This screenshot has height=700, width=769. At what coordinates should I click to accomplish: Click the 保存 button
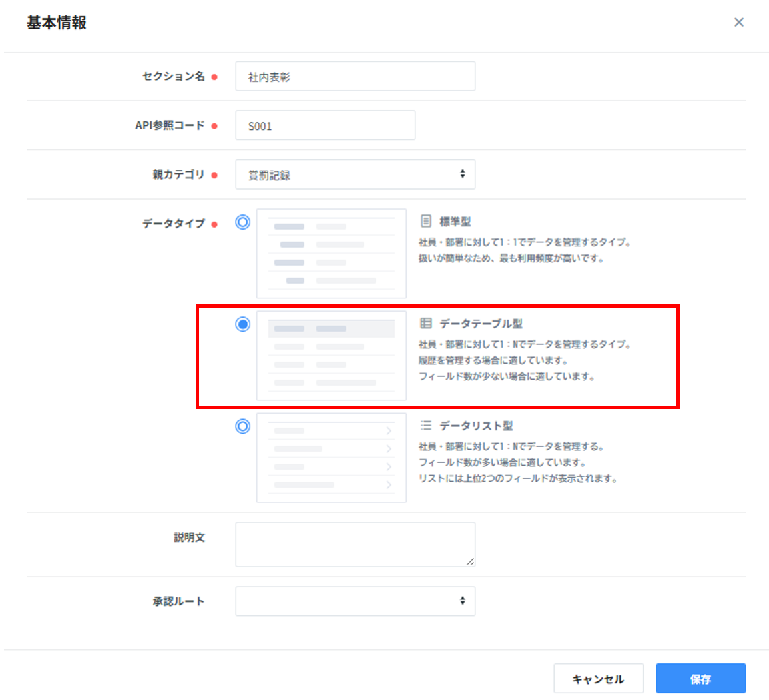click(700, 679)
